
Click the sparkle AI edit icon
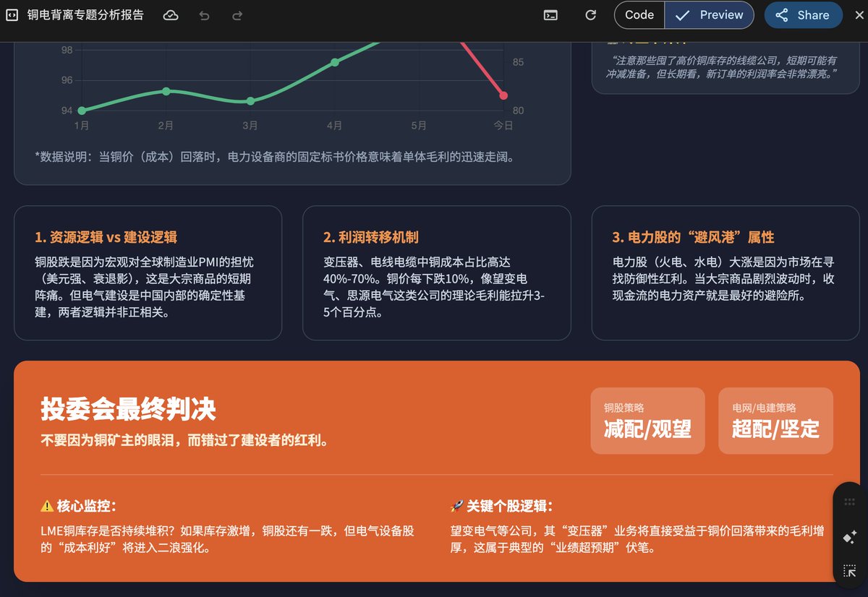pos(850,537)
